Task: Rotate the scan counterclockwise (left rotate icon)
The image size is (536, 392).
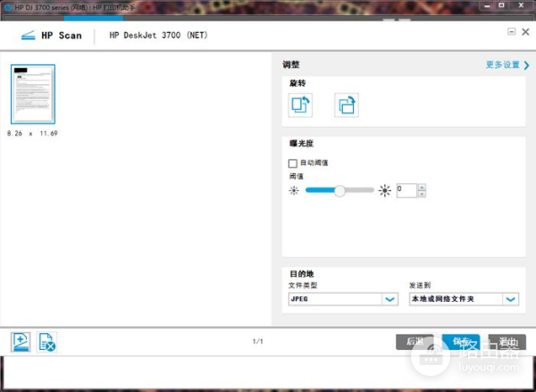Action: pos(300,105)
